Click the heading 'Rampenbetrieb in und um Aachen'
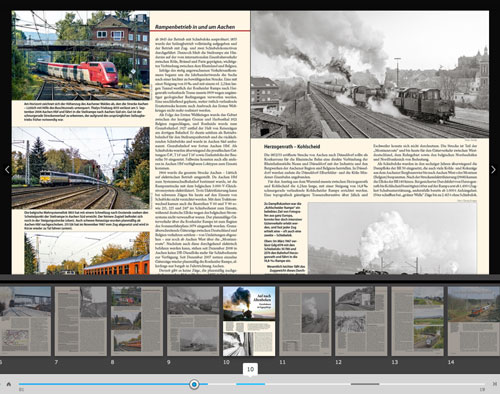500x394 pixels. tap(195, 27)
